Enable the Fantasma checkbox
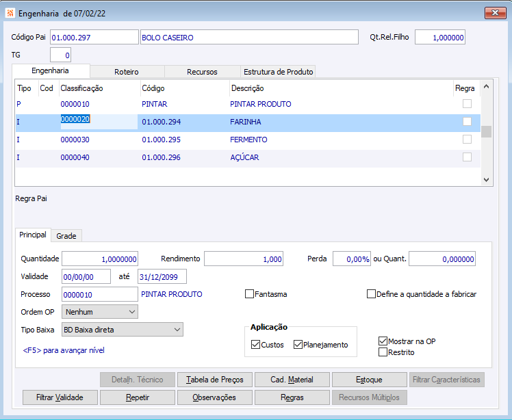 click(x=250, y=294)
